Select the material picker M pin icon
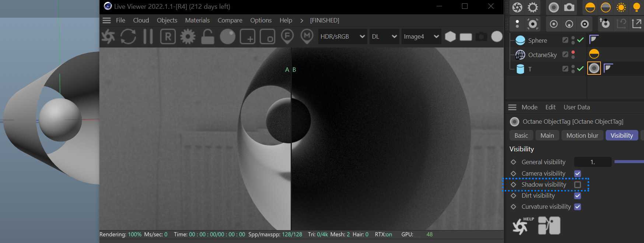The height and width of the screenshot is (243, 644). point(307,36)
